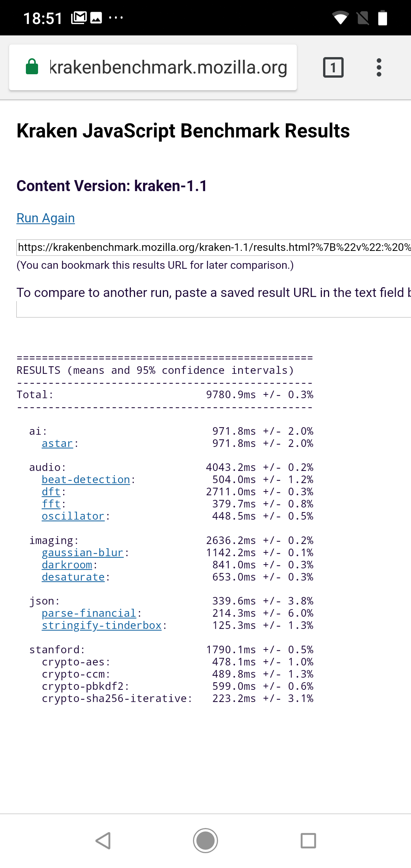Open the tab switcher showing 1 tab

click(x=333, y=67)
